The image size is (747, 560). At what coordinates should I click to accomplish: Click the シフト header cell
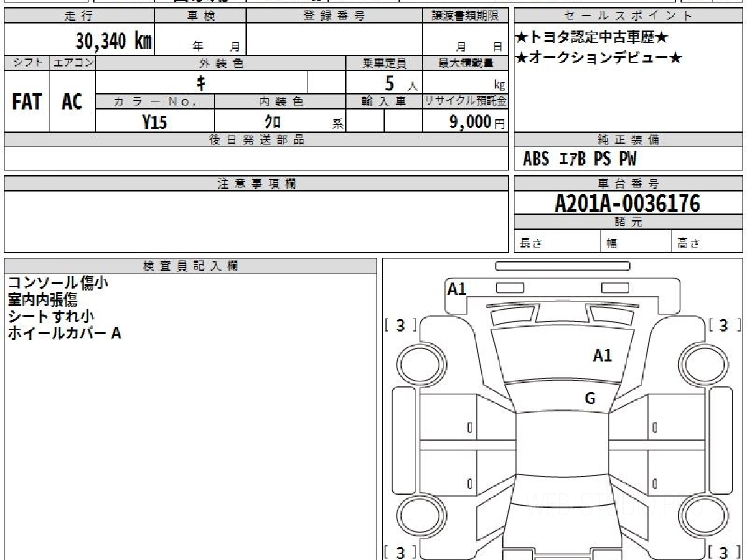27,63
